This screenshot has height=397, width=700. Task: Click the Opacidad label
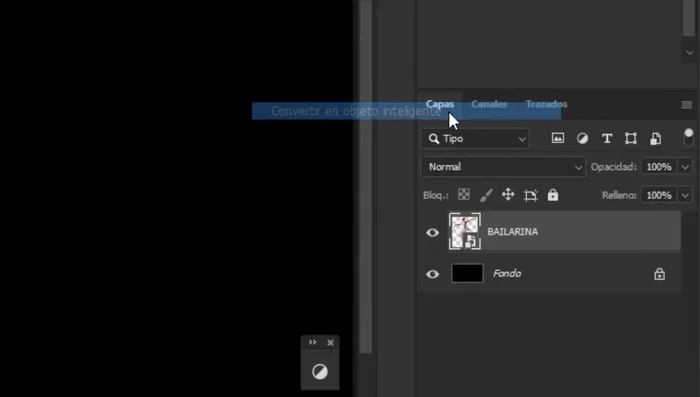[613, 167]
